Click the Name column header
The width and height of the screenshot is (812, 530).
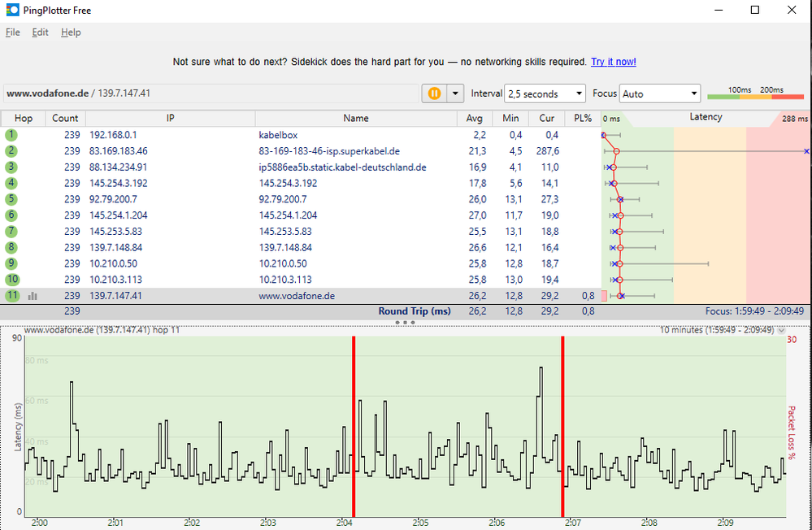pos(356,118)
